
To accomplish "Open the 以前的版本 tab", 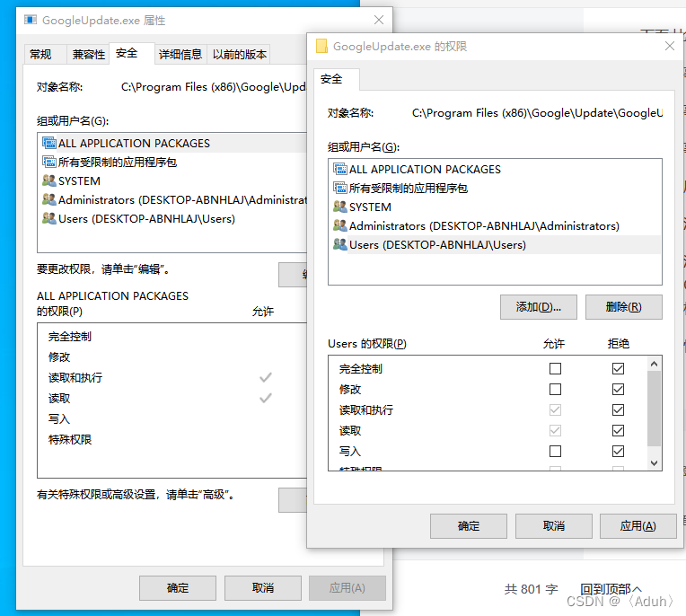I will coord(240,54).
